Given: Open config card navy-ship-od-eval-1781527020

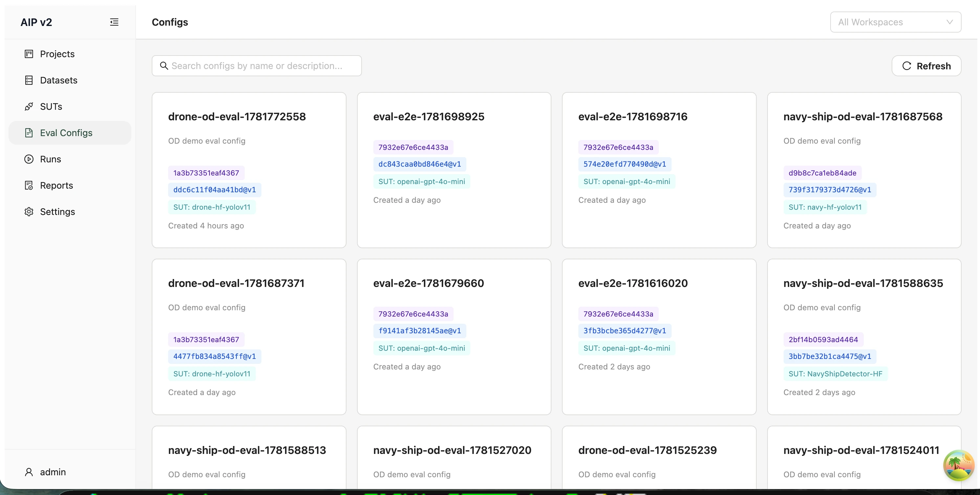Looking at the screenshot, I should click(x=454, y=457).
